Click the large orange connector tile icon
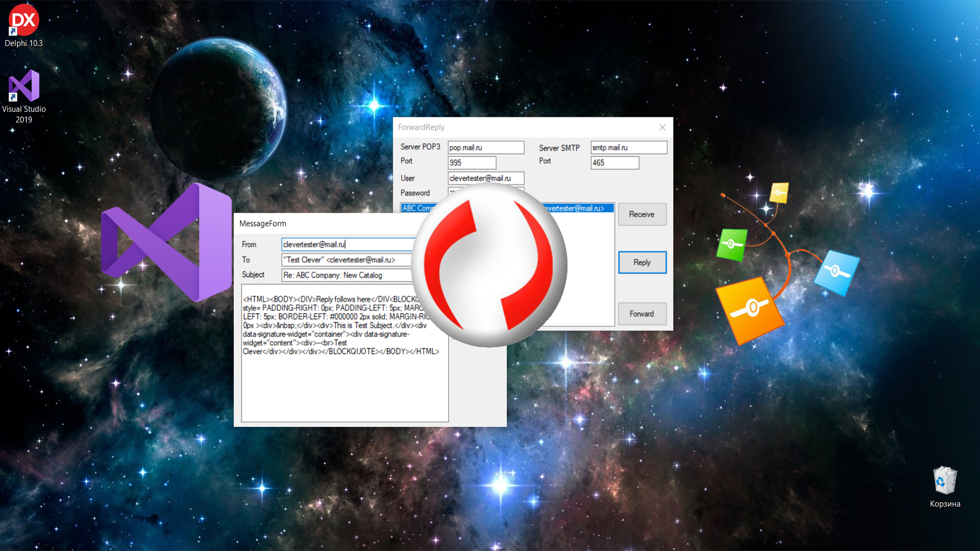 point(749,309)
